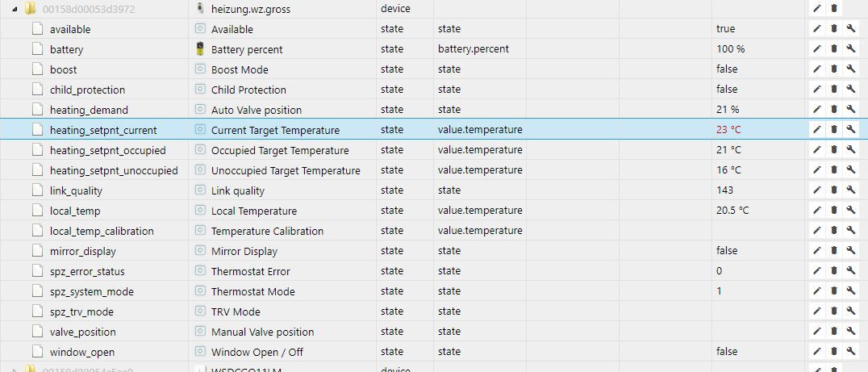Open wrench settings for local_temp
The width and height of the screenshot is (868, 372).
click(851, 211)
